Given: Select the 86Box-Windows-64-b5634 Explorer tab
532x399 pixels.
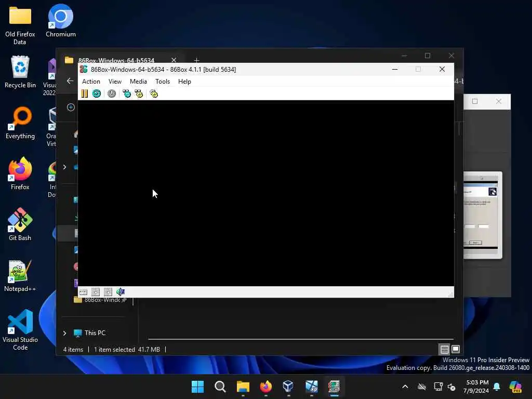Looking at the screenshot, I should pos(116,60).
